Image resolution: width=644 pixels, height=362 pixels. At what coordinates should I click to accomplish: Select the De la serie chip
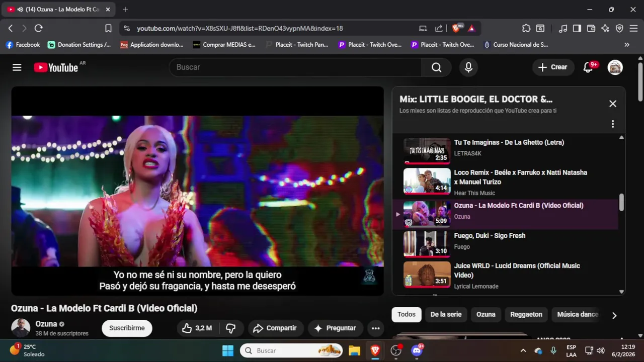[446, 315]
